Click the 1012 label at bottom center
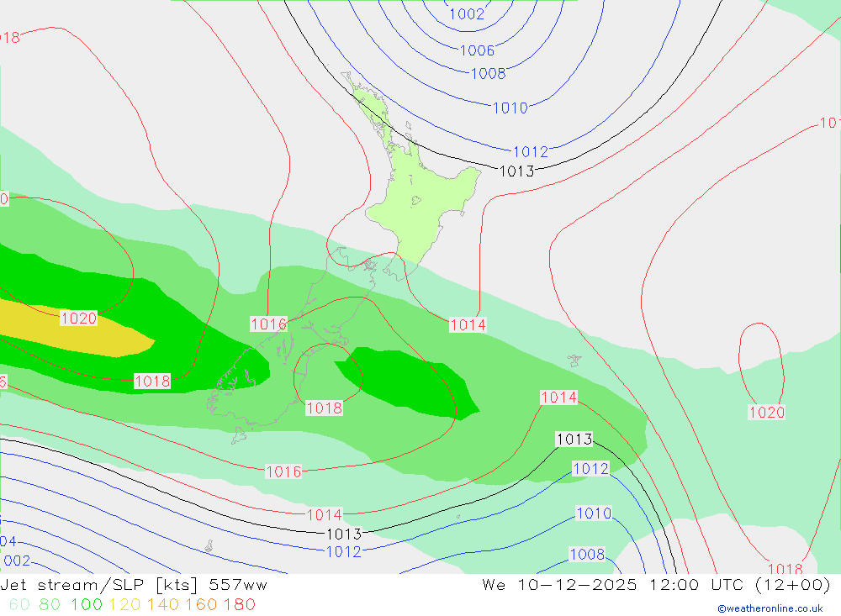Viewport: 841px width, 616px height. click(344, 551)
